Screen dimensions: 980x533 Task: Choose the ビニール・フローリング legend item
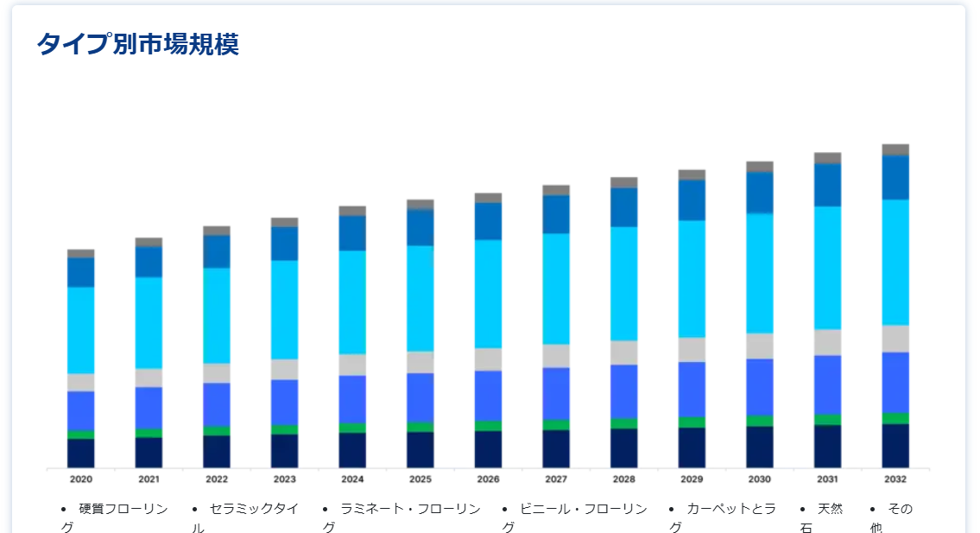pos(583,509)
